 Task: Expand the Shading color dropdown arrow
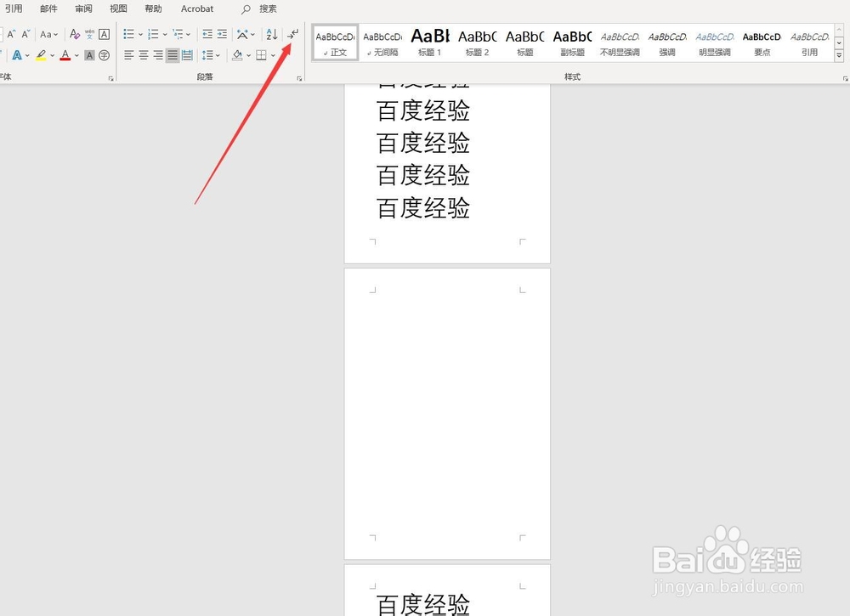point(248,55)
